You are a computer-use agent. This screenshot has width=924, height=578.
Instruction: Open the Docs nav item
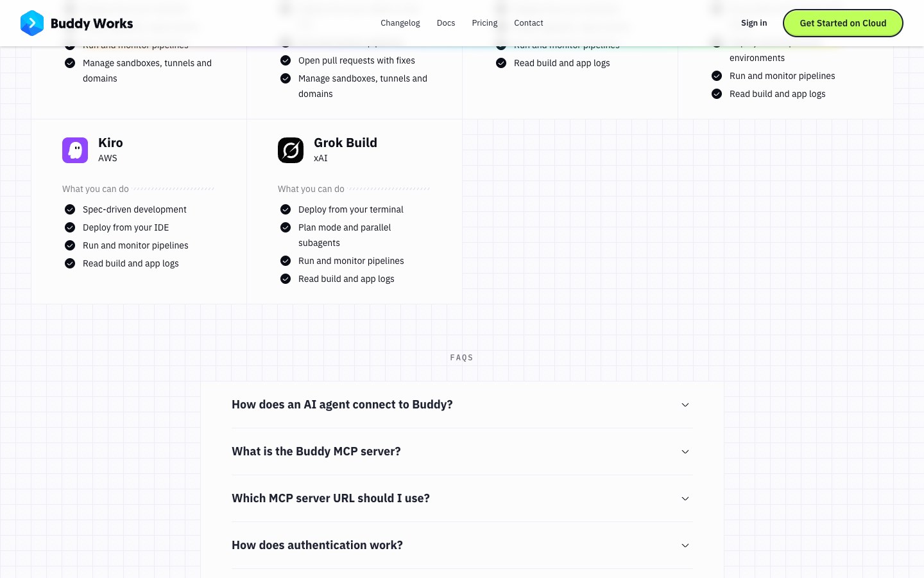pos(446,23)
